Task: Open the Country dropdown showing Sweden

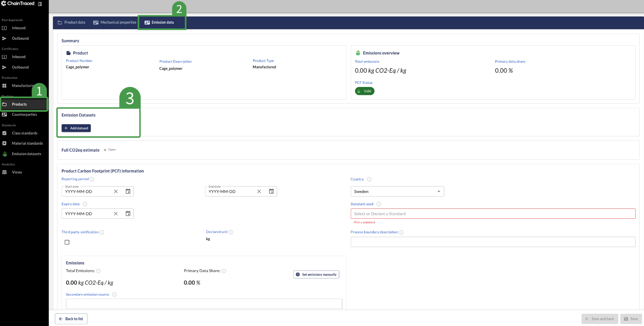Action: [x=397, y=192]
